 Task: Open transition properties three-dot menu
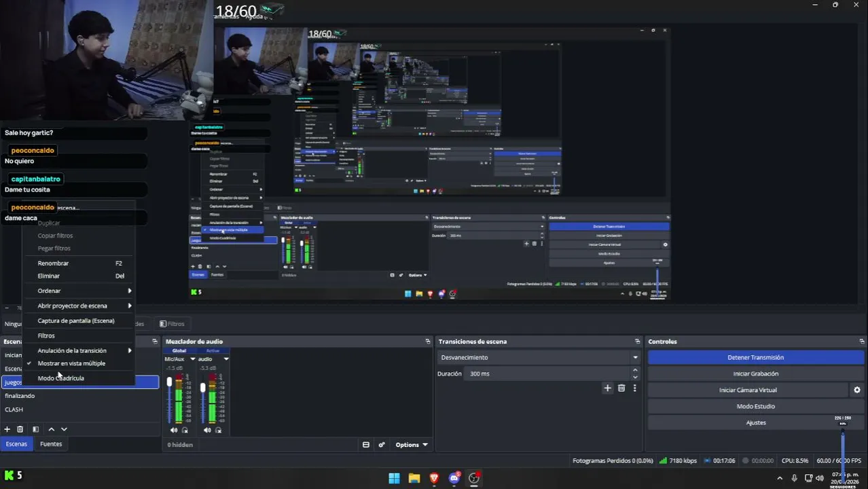(634, 388)
